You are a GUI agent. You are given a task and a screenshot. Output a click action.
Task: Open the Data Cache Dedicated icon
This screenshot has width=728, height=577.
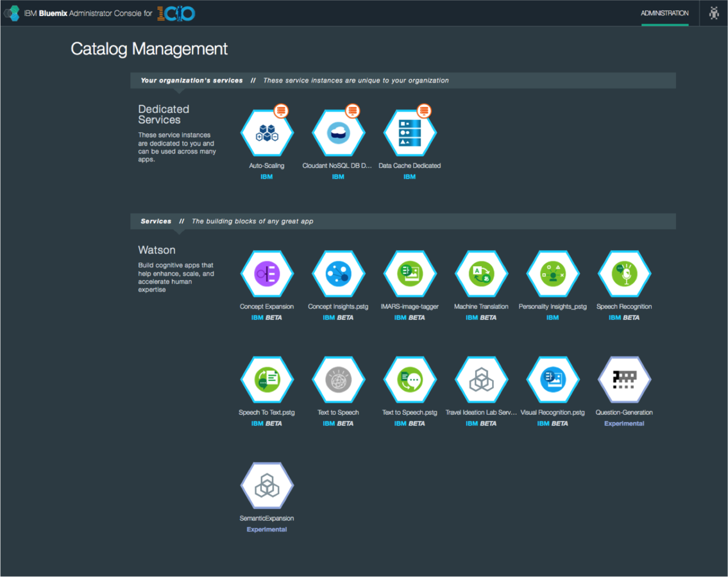click(x=410, y=133)
